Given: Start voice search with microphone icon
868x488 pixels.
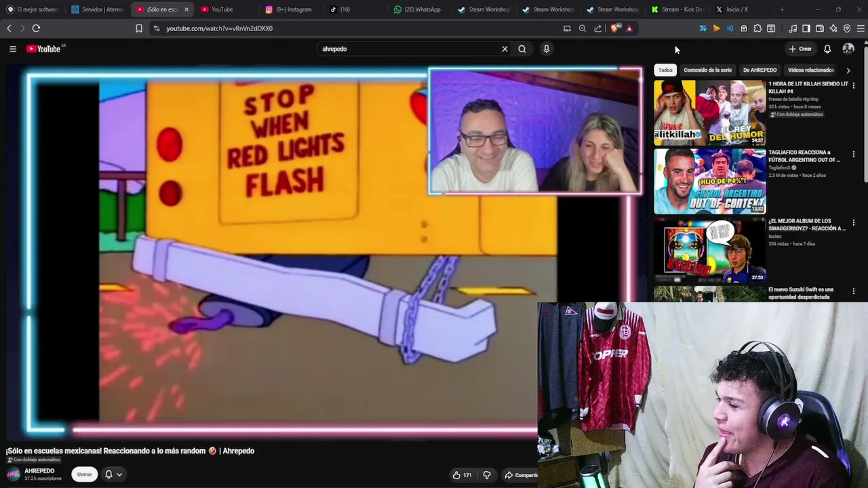Looking at the screenshot, I should pos(547,49).
